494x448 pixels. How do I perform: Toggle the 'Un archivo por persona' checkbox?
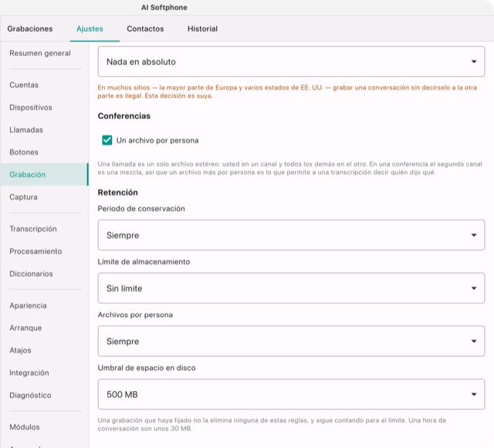pyautogui.click(x=107, y=140)
